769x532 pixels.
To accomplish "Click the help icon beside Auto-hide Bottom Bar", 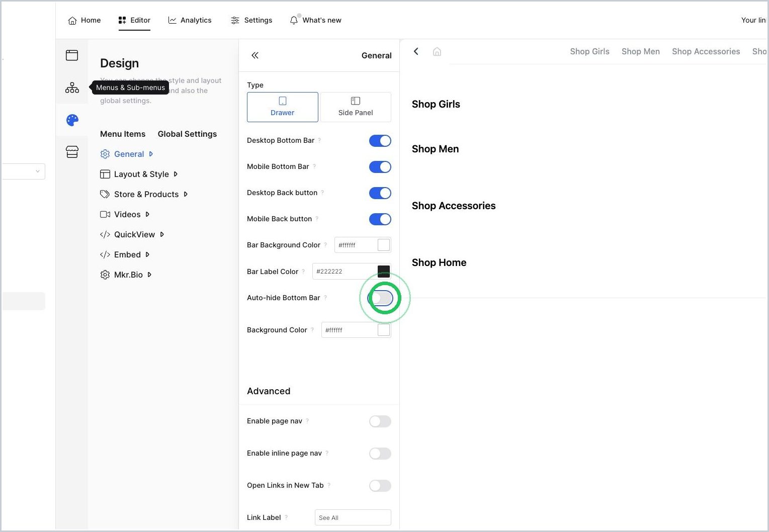I will [325, 298].
